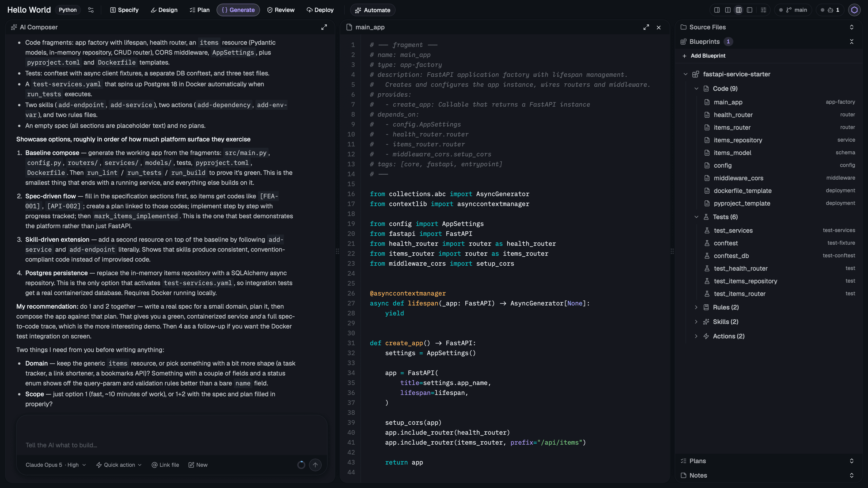
Task: Switch to the Design tab
Action: pos(164,10)
